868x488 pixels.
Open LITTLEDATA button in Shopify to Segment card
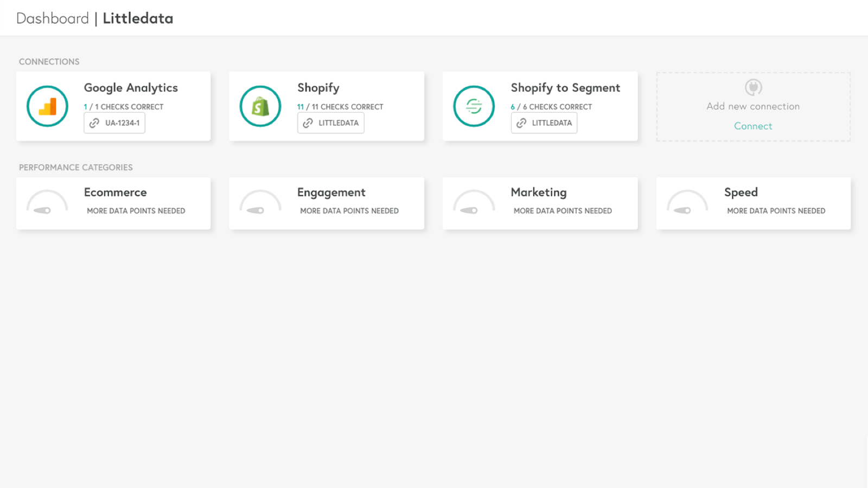[x=544, y=123]
